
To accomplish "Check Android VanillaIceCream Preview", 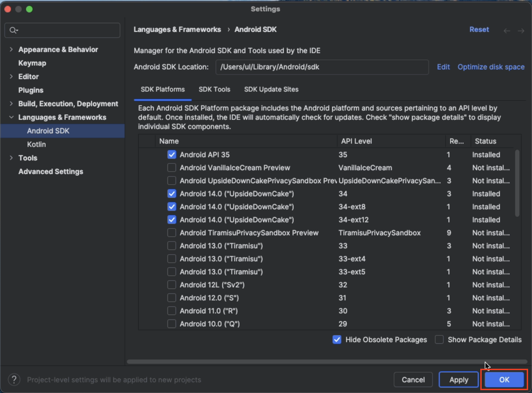I will coord(172,168).
